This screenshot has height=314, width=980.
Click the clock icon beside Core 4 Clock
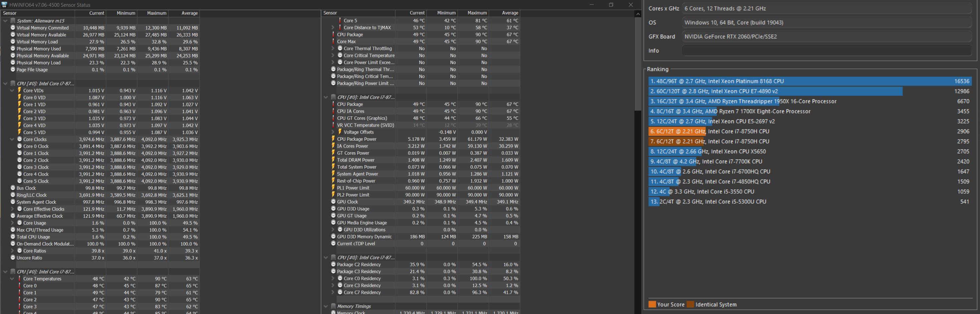(19, 174)
